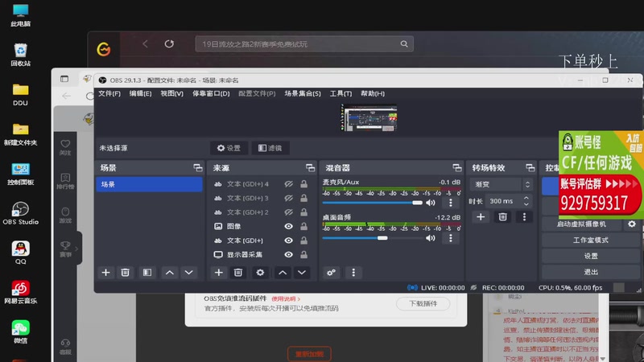Hide the 显示器采集 source
644x362 pixels.
coord(289,254)
